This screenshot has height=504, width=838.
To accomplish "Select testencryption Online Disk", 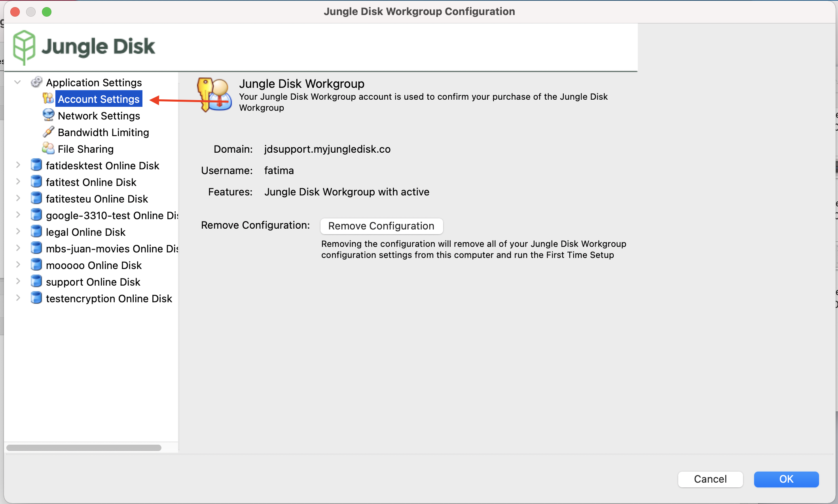I will tap(109, 298).
